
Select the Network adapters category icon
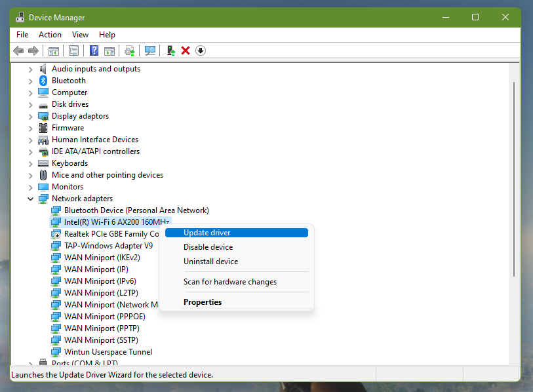(43, 199)
